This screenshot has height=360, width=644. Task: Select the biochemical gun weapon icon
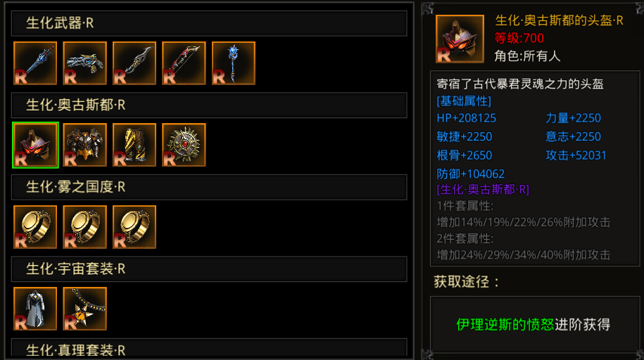click(85, 63)
